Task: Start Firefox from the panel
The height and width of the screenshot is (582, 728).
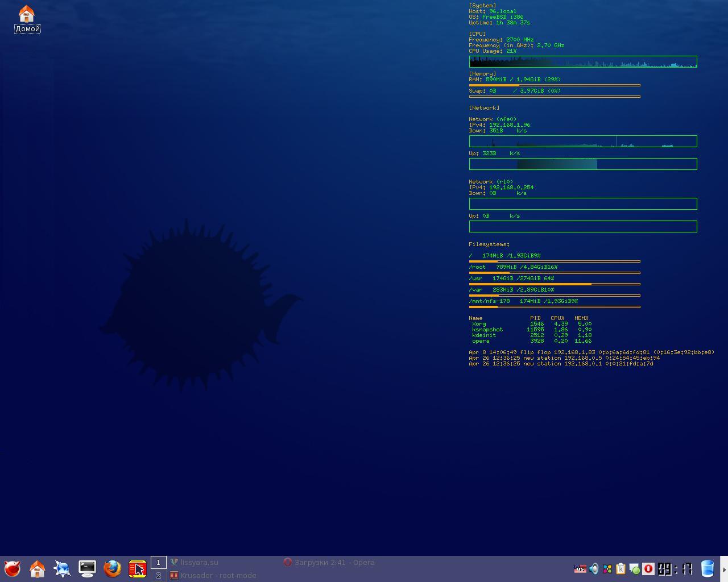Action: [112, 568]
